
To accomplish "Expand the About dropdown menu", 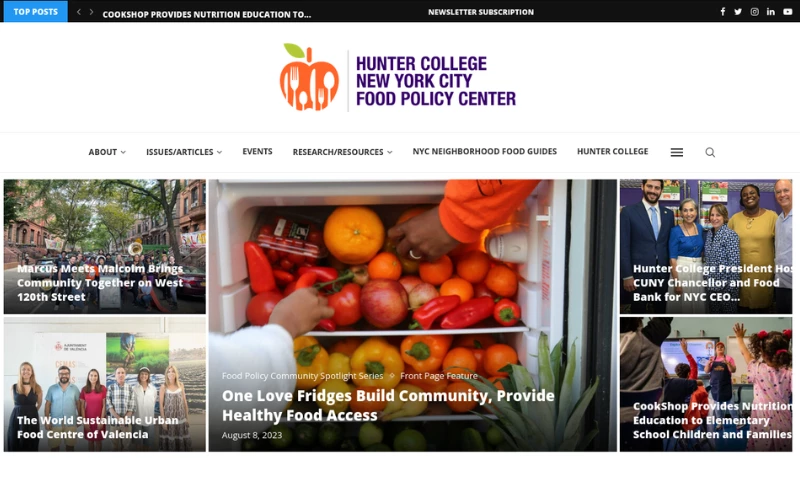I will (107, 152).
